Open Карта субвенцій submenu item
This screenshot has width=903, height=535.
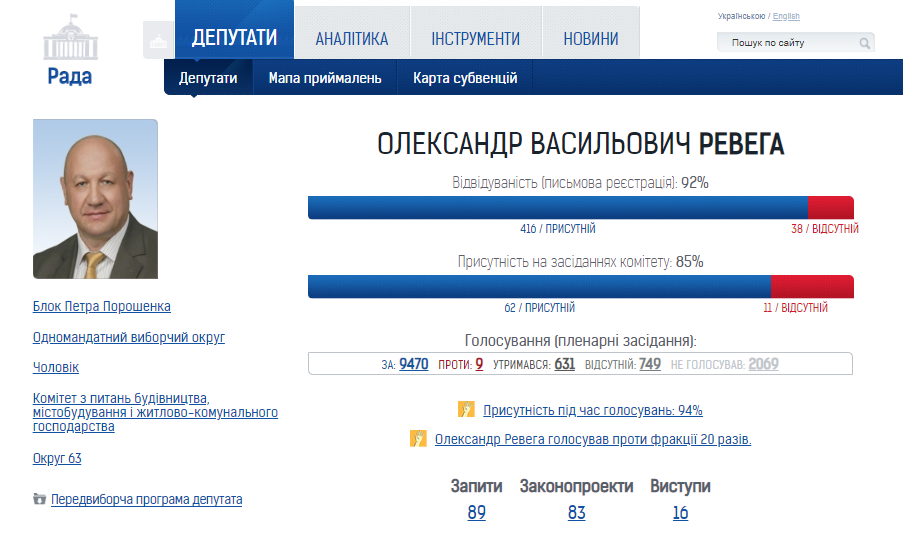(x=465, y=78)
